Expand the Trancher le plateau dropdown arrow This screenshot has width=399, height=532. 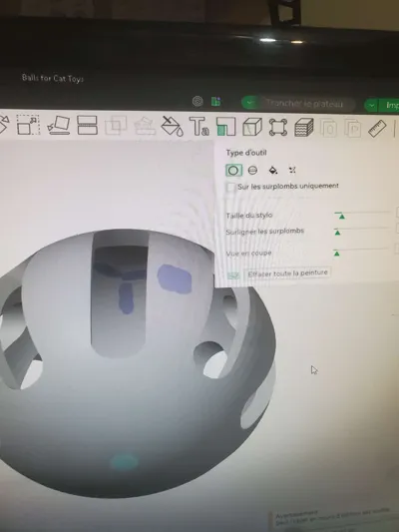[249, 103]
